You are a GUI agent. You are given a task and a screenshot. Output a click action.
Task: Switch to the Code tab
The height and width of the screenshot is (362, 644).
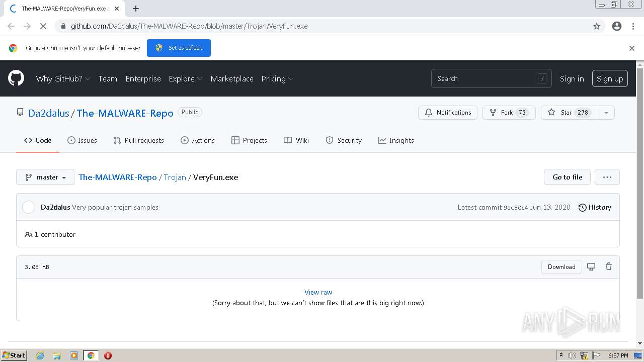(x=38, y=140)
